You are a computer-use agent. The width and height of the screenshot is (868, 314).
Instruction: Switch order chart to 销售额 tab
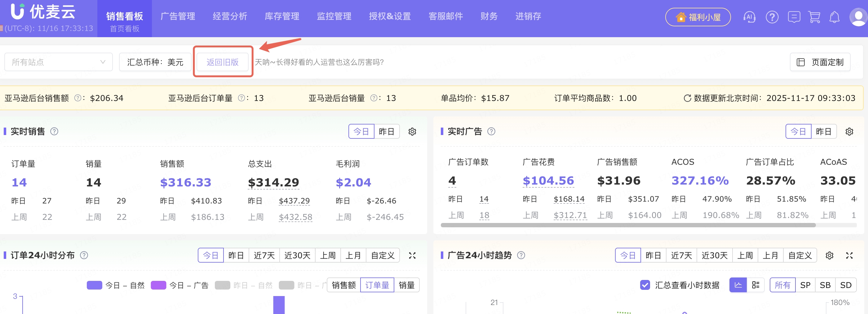click(x=344, y=285)
